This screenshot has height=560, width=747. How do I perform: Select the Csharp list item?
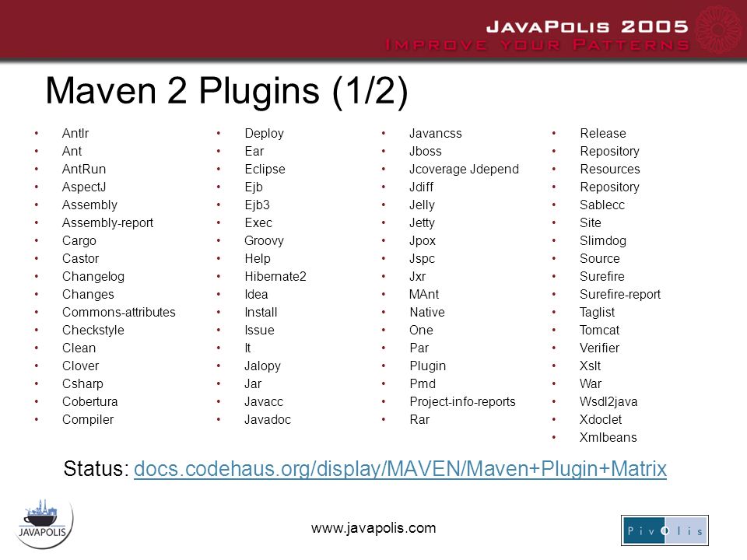coord(82,383)
